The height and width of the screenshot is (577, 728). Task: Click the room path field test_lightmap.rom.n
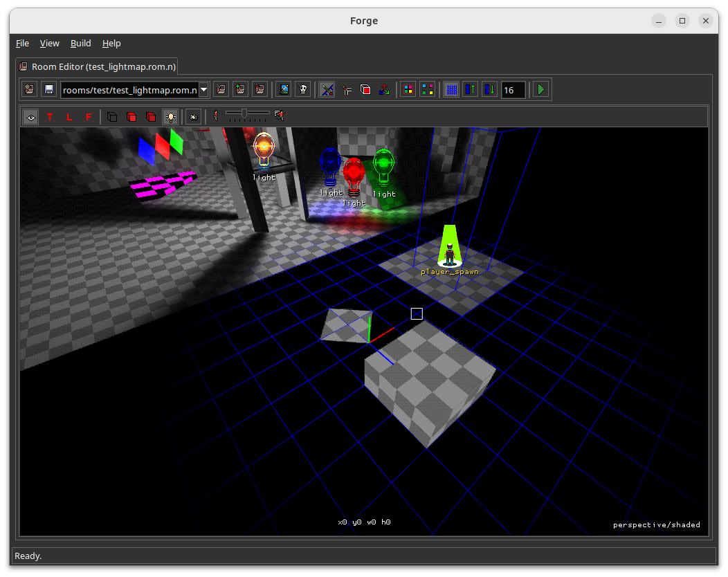coord(129,89)
